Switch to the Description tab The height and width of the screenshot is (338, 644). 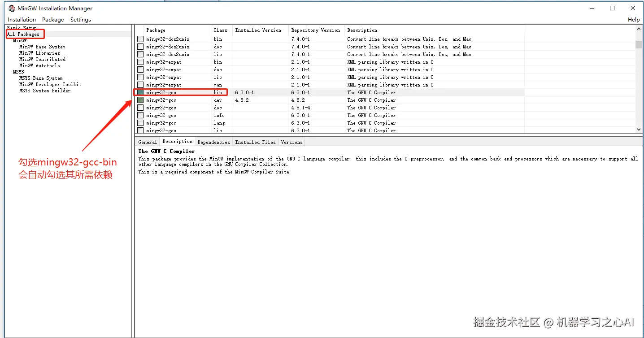coord(178,142)
